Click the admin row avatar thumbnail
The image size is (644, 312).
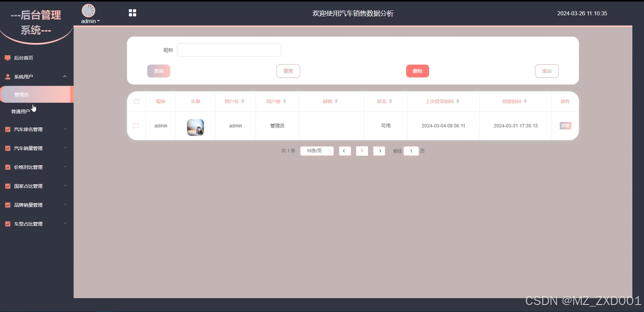click(x=195, y=127)
